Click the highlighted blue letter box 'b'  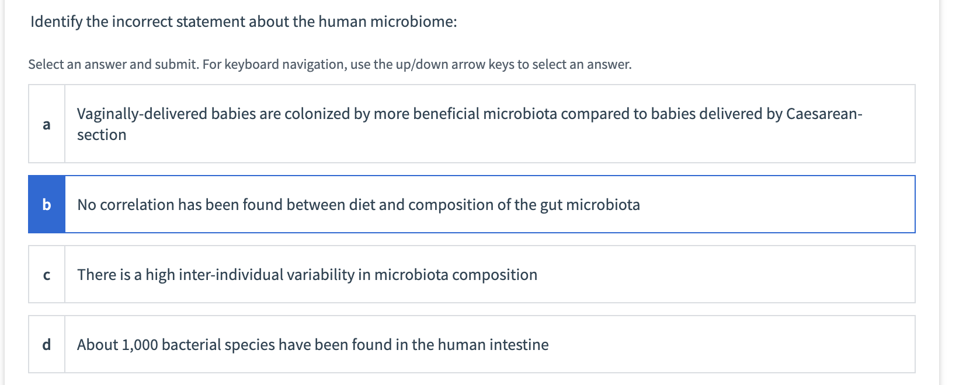click(47, 205)
